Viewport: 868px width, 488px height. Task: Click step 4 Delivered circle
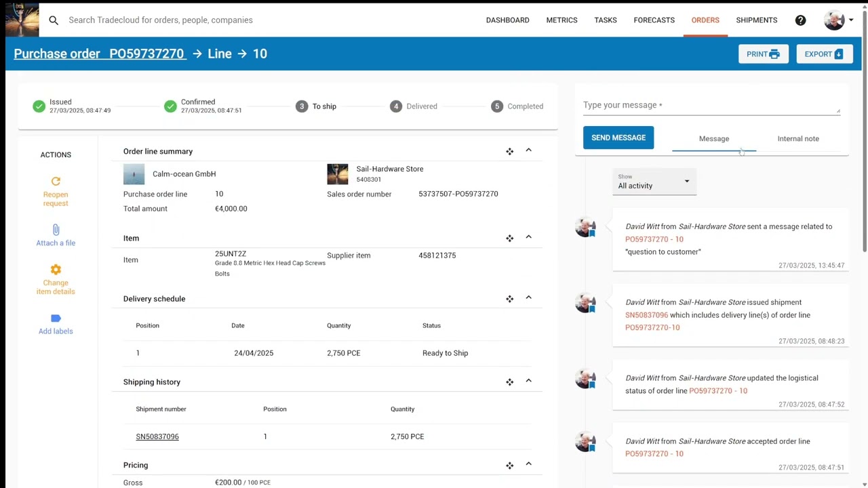tap(396, 106)
